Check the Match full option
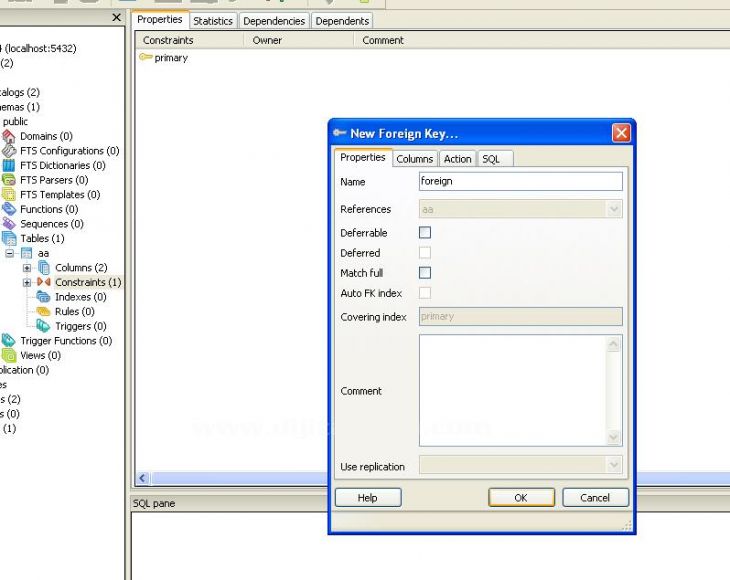 (425, 273)
